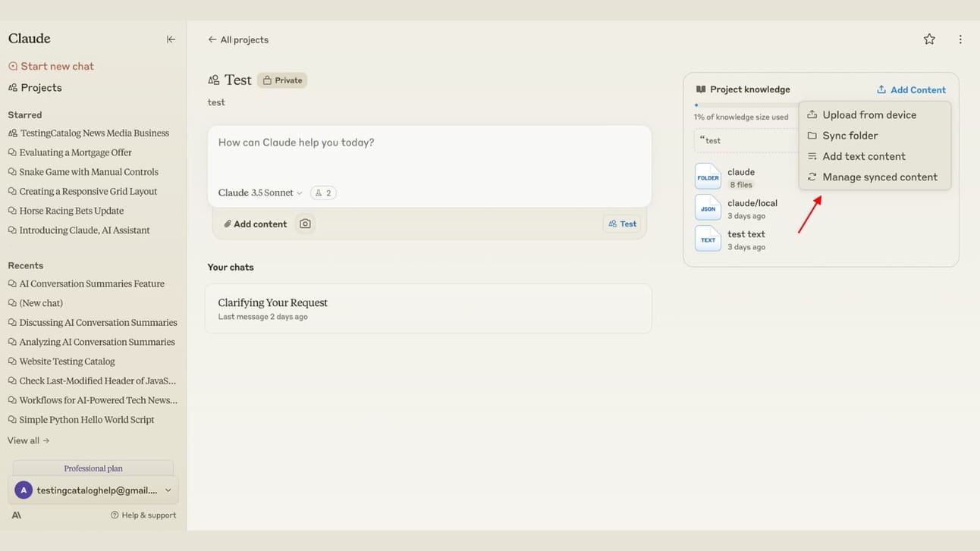Click the JSON file icon for claude/local
Image resolution: width=980 pixels, height=551 pixels.
[x=708, y=208]
